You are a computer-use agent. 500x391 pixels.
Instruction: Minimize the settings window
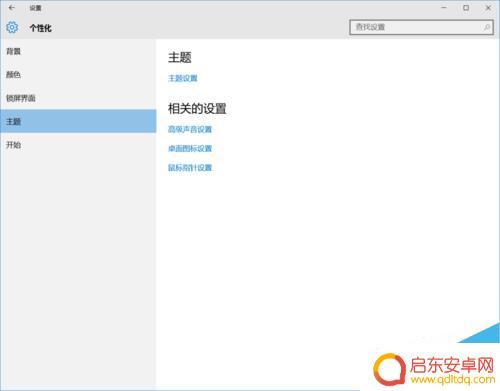click(x=444, y=8)
